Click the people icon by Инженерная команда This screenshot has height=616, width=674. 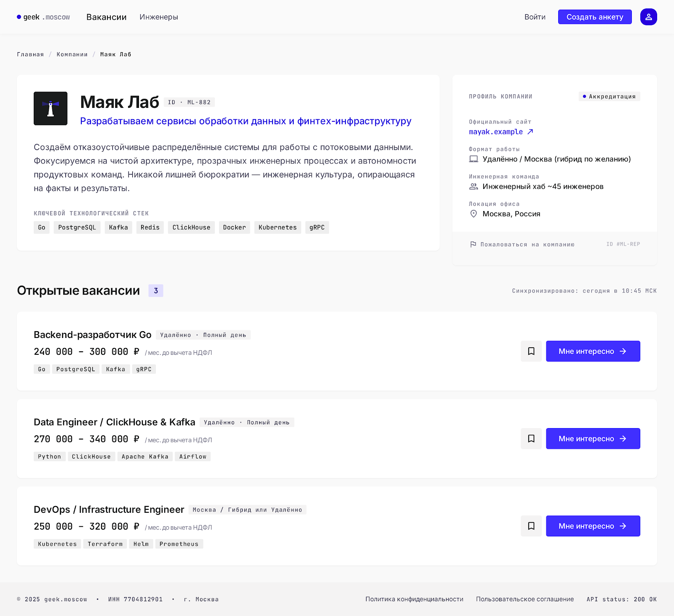pyautogui.click(x=473, y=187)
